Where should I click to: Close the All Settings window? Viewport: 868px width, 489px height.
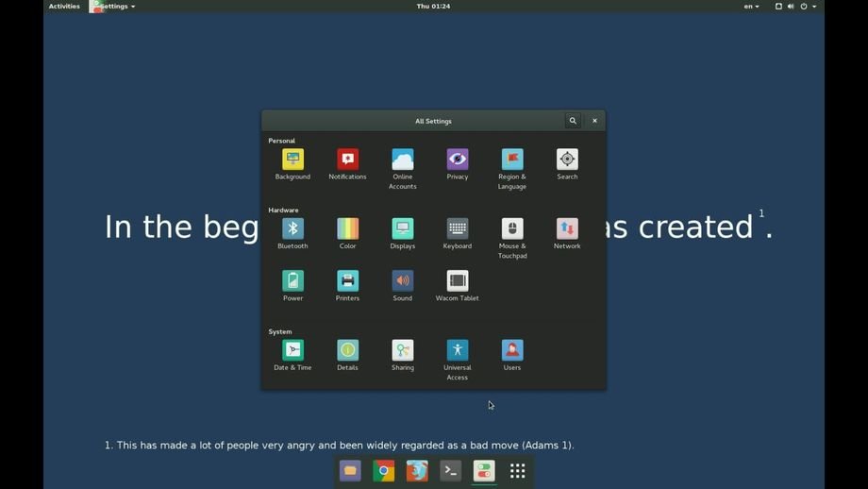[594, 121]
